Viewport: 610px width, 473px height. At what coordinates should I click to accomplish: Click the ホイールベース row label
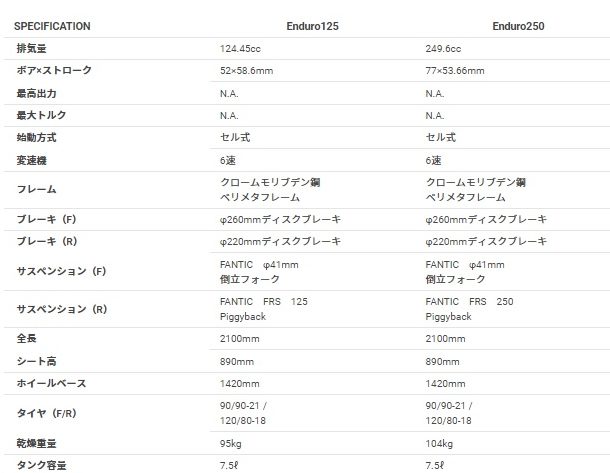51,383
